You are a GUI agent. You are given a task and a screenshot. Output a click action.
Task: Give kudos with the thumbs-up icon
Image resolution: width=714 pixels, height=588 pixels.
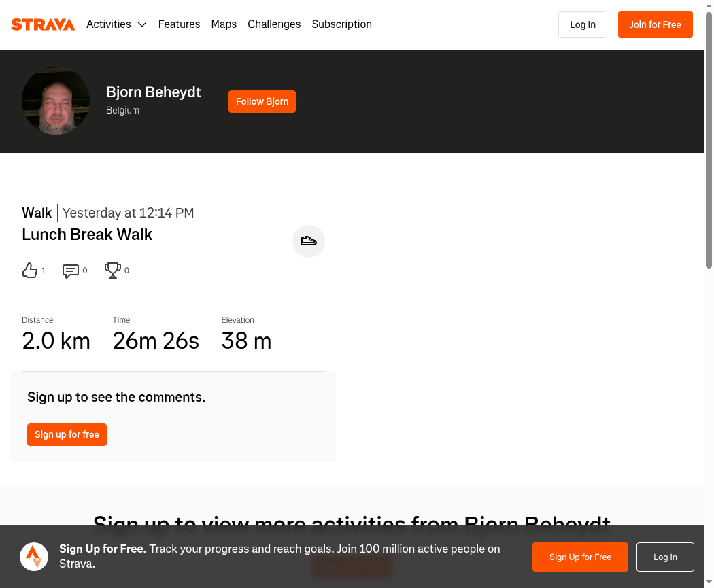pyautogui.click(x=30, y=271)
